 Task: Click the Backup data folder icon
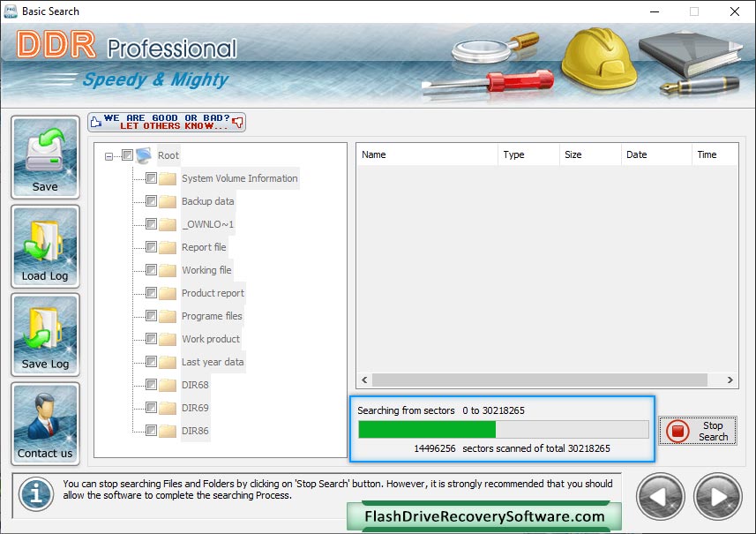click(x=168, y=201)
